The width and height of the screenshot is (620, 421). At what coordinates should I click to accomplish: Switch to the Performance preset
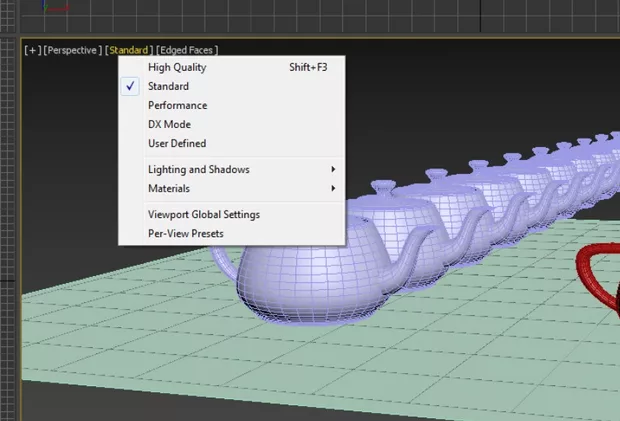[x=178, y=106]
